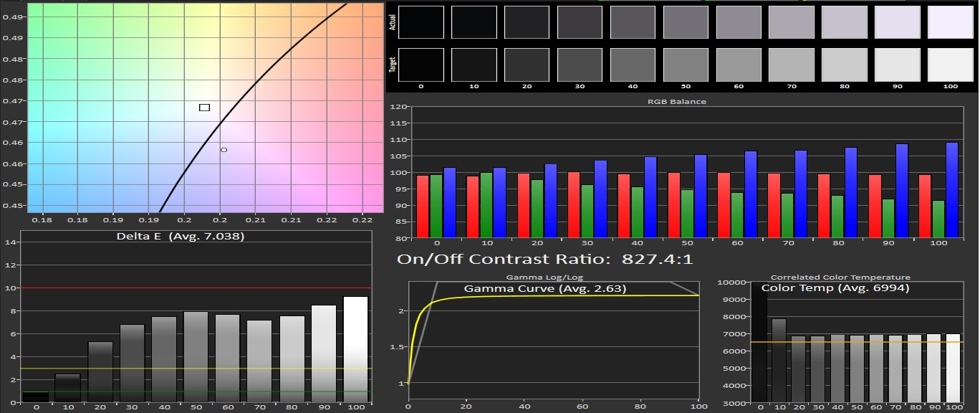Click the Color Temp bar at level 100

pyautogui.click(x=953, y=368)
